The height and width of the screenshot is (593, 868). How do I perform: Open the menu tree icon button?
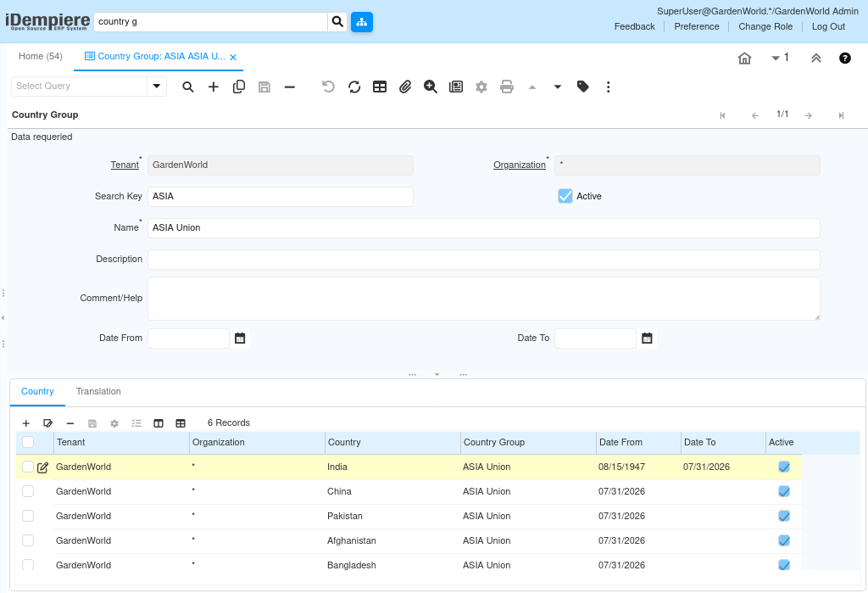tap(361, 22)
